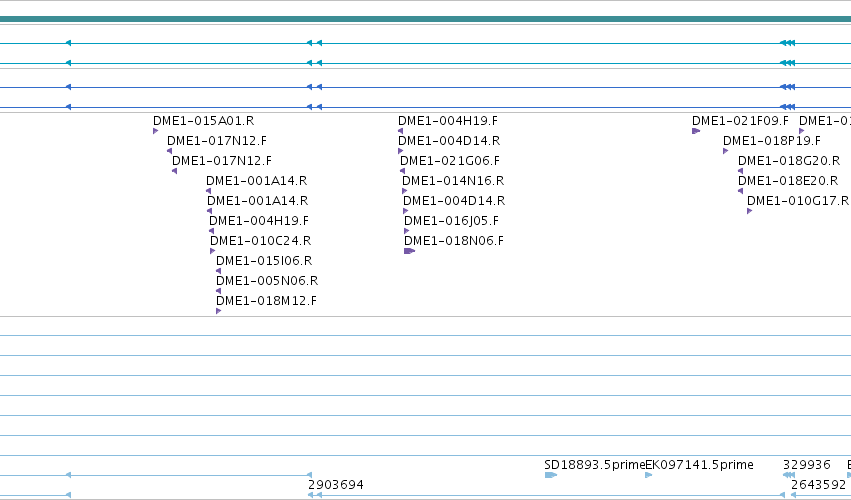851x500 pixels.
Task: Select the DME1-021F09.F label
Action: point(740,121)
